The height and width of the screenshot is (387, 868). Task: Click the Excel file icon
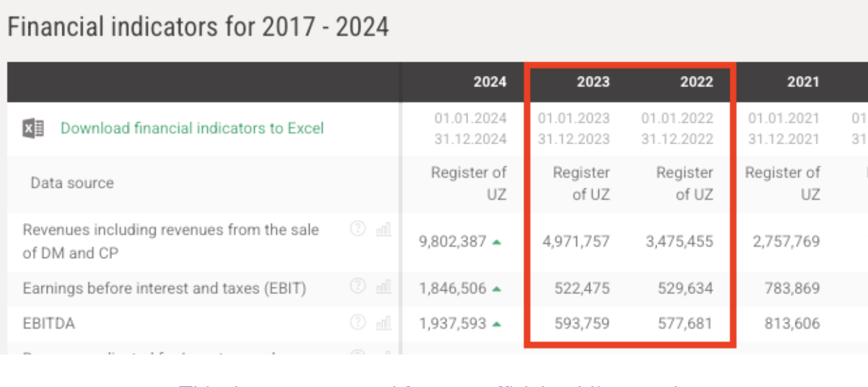pos(33,128)
